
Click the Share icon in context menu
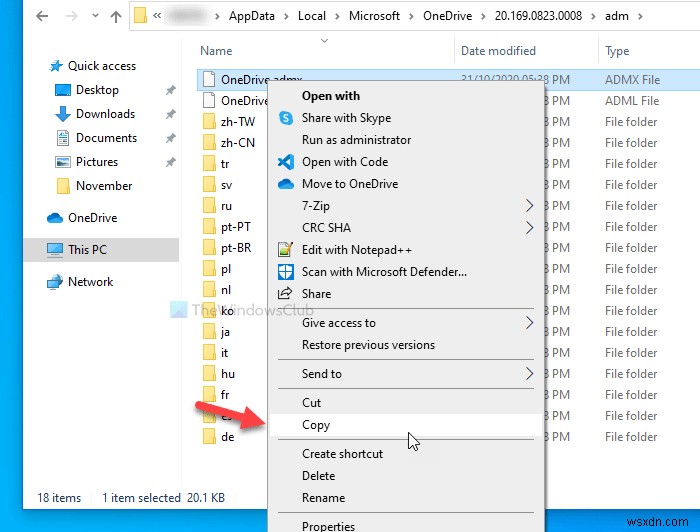[285, 293]
